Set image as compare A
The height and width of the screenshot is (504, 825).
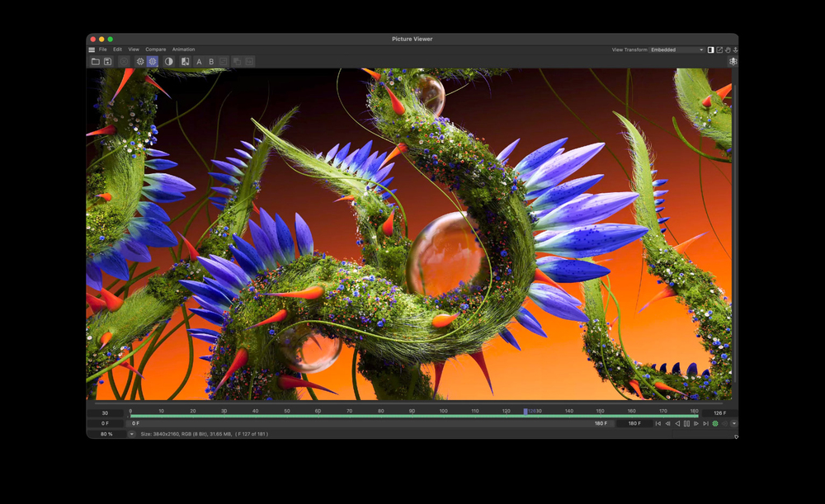point(199,62)
